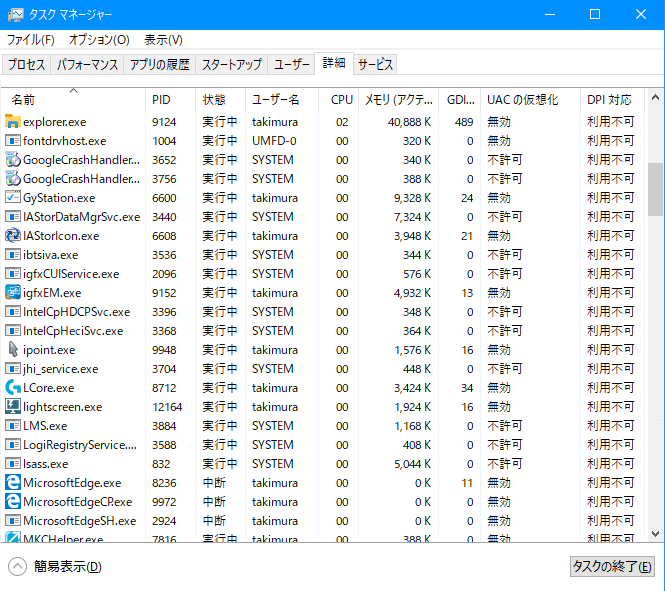Click the jhi_service.exe icon
Viewport: 665px width, 591px height.
tap(13, 368)
